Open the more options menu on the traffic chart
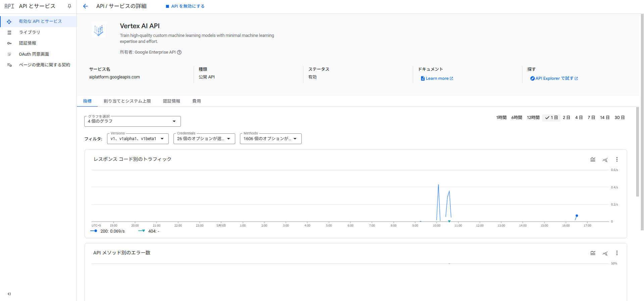Screen dimensions: 644x301 pos(617,160)
